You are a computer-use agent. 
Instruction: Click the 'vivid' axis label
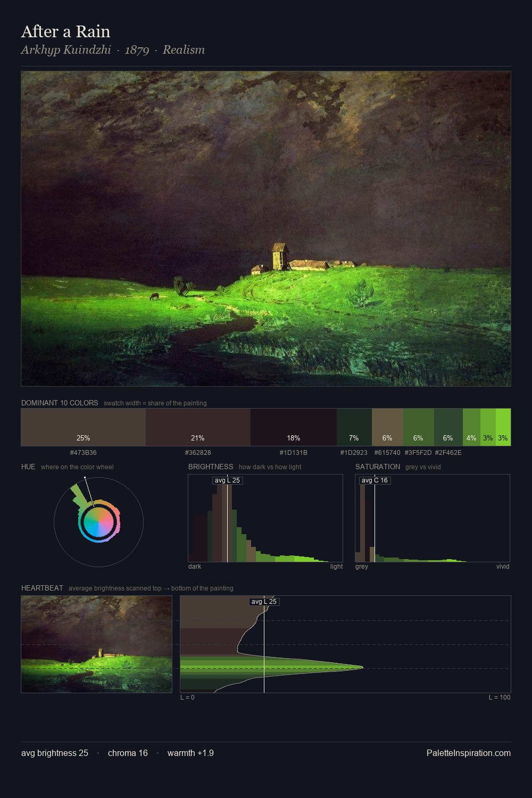click(x=503, y=567)
